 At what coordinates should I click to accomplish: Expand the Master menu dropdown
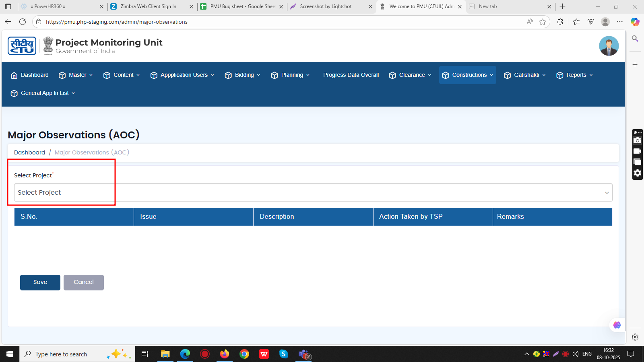pyautogui.click(x=76, y=75)
